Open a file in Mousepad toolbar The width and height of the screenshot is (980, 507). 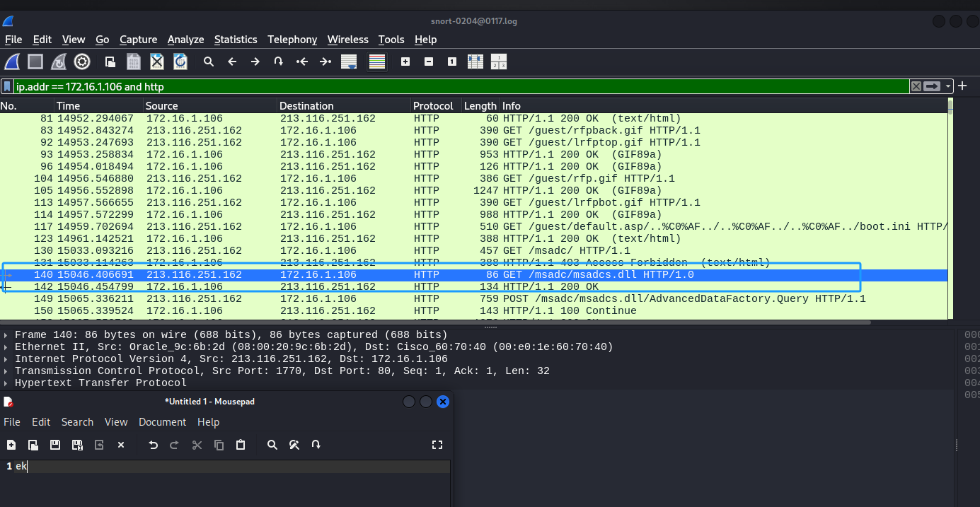[x=33, y=445]
